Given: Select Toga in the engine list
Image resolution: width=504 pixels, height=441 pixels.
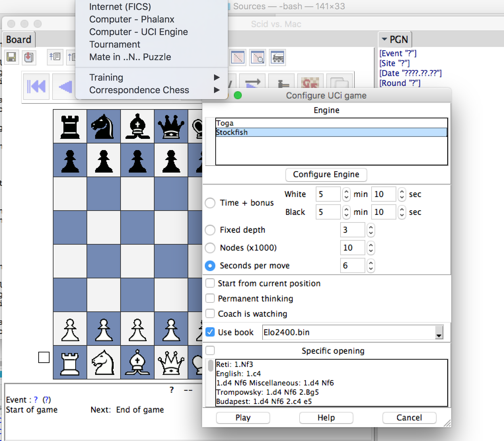Looking at the screenshot, I should point(331,123).
